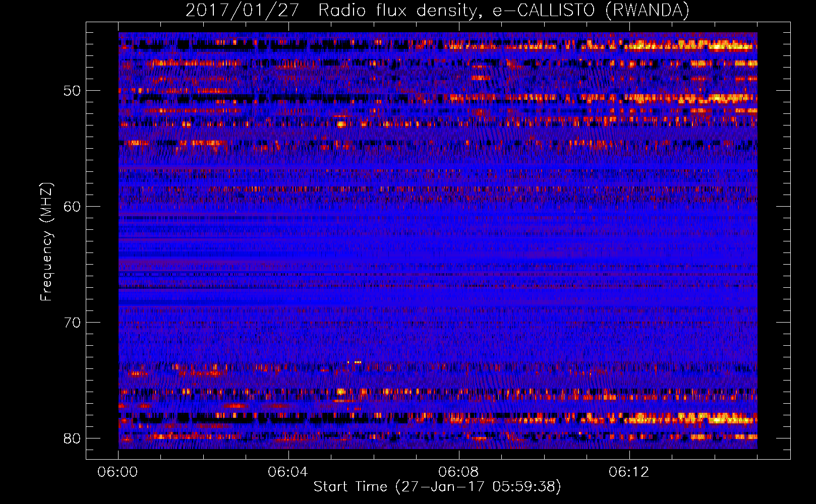Click the '06:08' time tick label

(458, 472)
